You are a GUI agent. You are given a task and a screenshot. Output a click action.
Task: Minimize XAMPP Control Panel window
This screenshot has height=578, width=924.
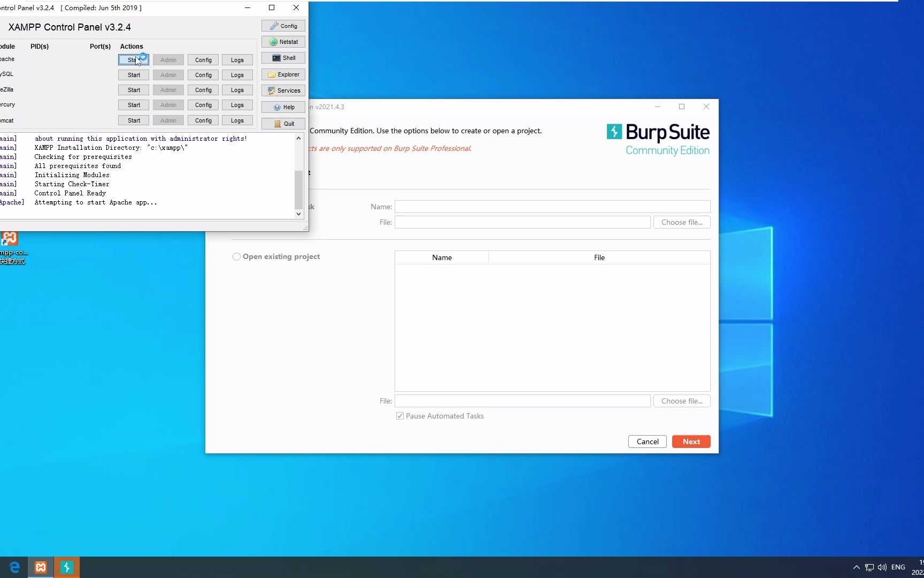(248, 7)
